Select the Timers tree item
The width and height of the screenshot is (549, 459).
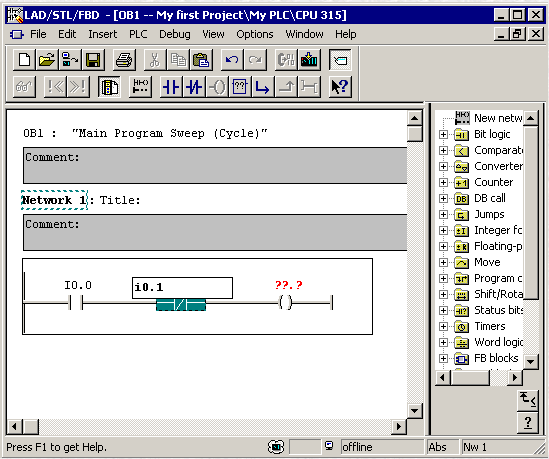[x=490, y=326]
